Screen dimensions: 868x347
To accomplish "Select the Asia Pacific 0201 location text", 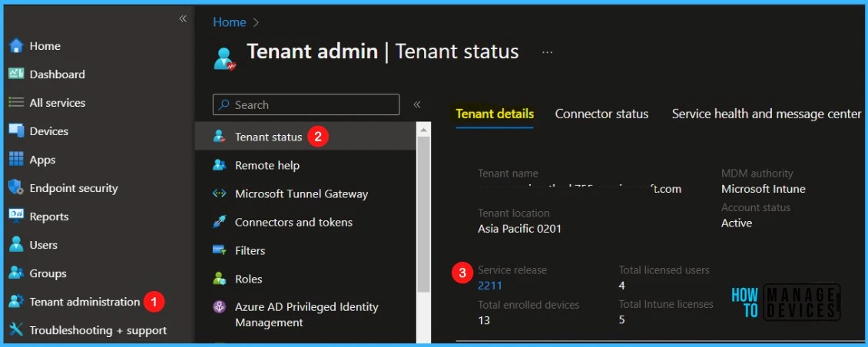I will pos(519,228).
